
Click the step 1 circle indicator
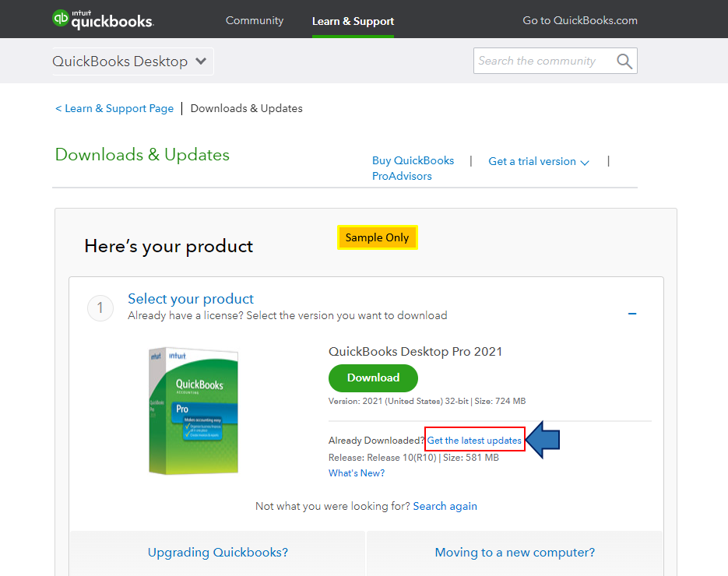point(100,307)
